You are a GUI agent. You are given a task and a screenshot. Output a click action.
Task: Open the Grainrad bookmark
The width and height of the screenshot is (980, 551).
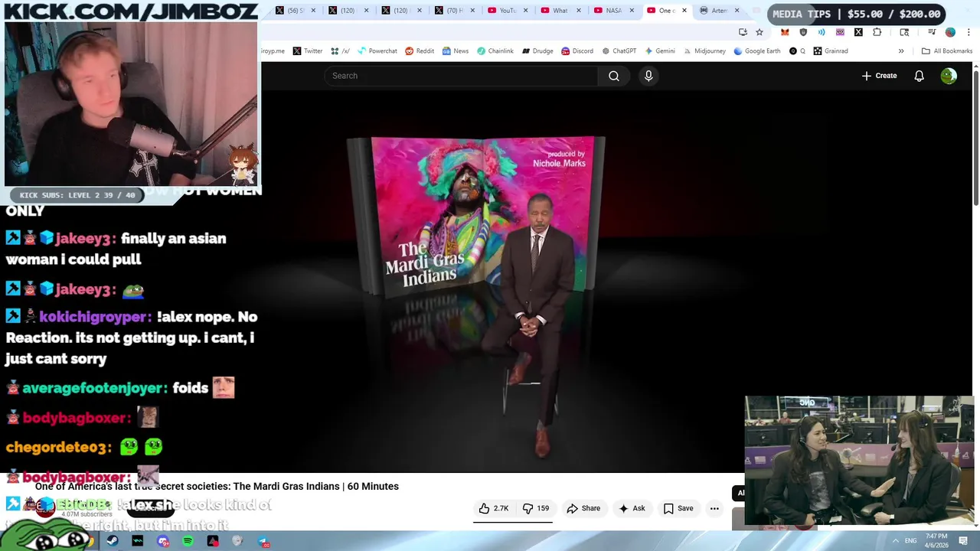tap(831, 51)
